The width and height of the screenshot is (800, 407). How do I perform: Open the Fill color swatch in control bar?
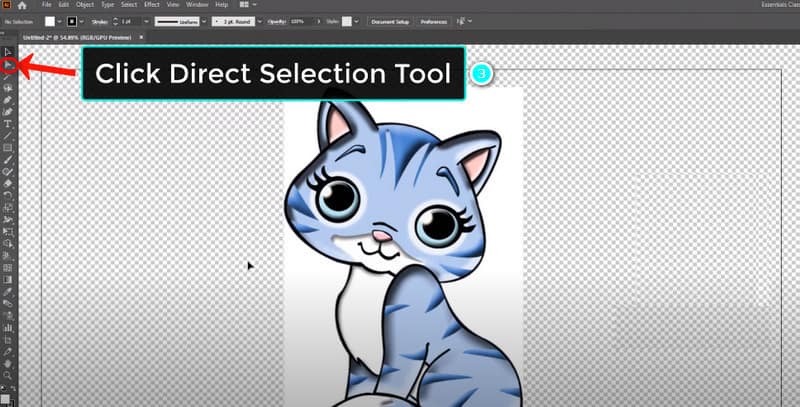coord(49,21)
